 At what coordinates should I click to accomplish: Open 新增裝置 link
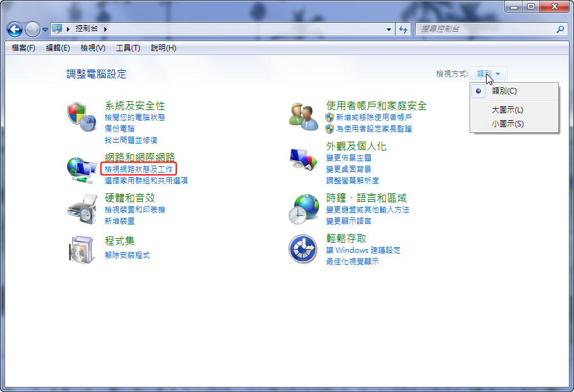[120, 221]
